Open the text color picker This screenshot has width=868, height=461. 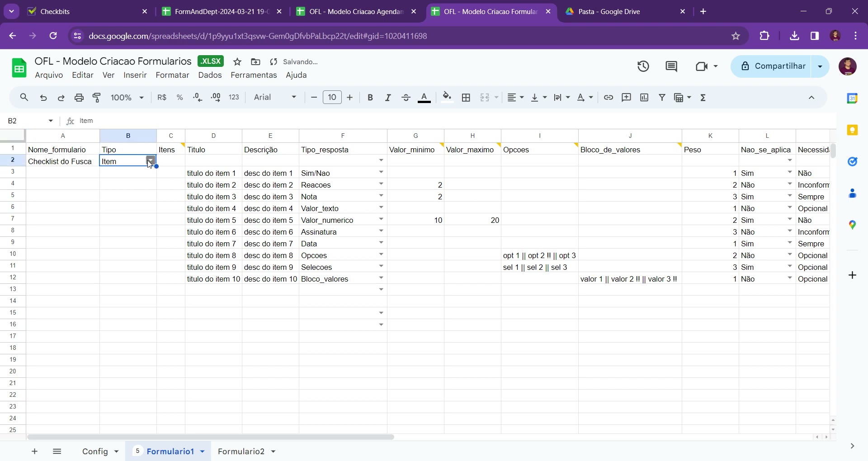[x=424, y=97]
